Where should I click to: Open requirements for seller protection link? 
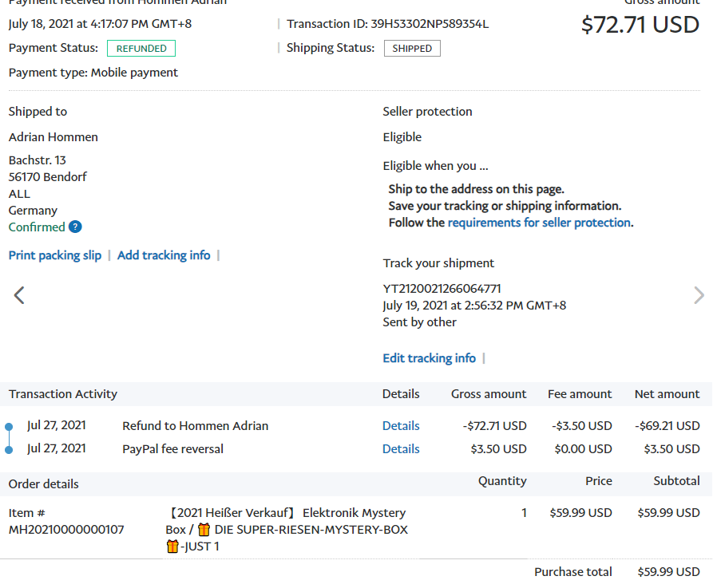pos(539,223)
